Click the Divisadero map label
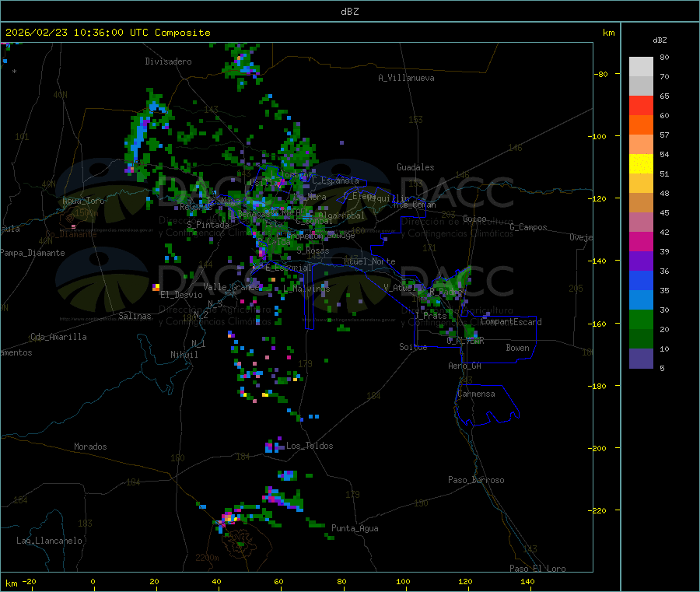 point(168,61)
